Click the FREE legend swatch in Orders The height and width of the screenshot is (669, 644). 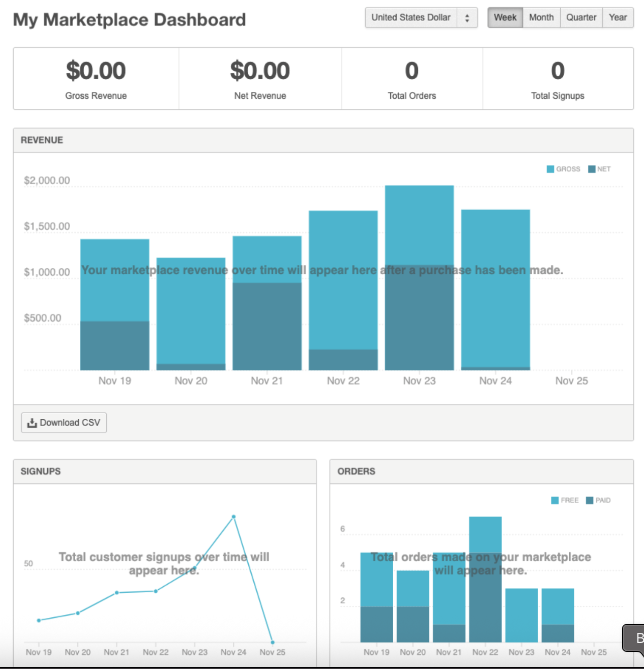555,500
